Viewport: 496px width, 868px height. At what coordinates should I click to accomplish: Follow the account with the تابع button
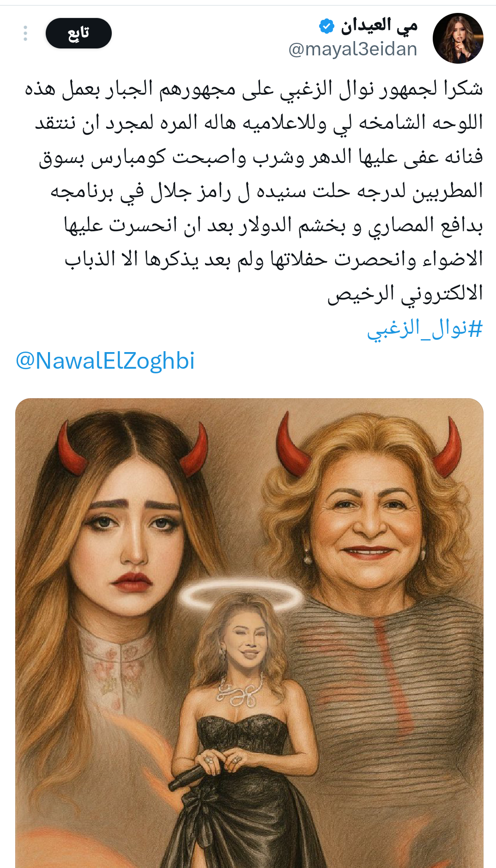pyautogui.click(x=79, y=33)
